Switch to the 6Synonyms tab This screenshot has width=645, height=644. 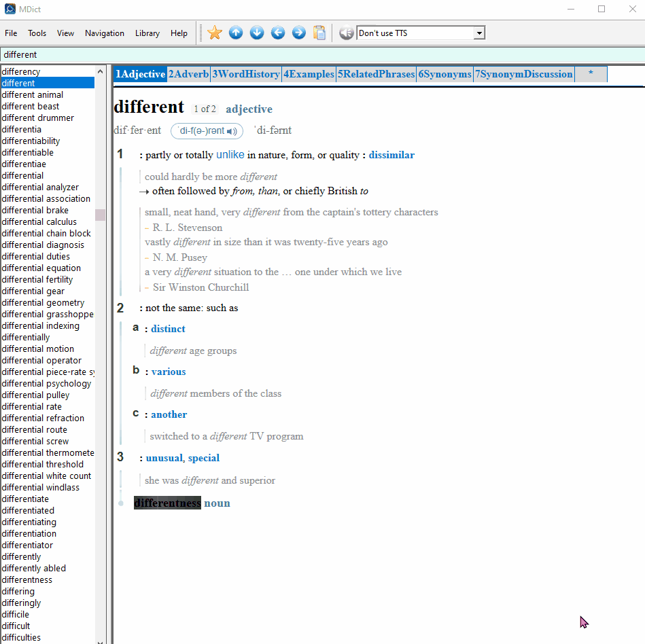pyautogui.click(x=444, y=74)
